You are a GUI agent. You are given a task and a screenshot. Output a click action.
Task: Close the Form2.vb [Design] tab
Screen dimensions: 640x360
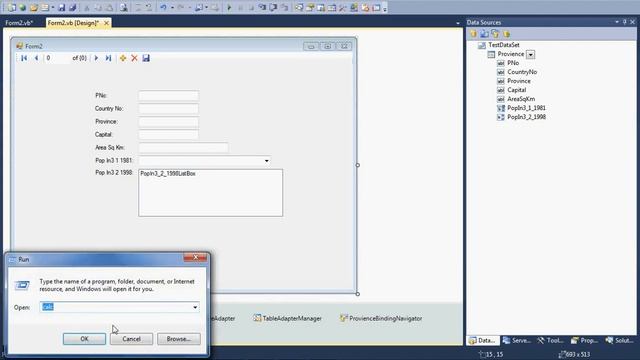(106, 23)
